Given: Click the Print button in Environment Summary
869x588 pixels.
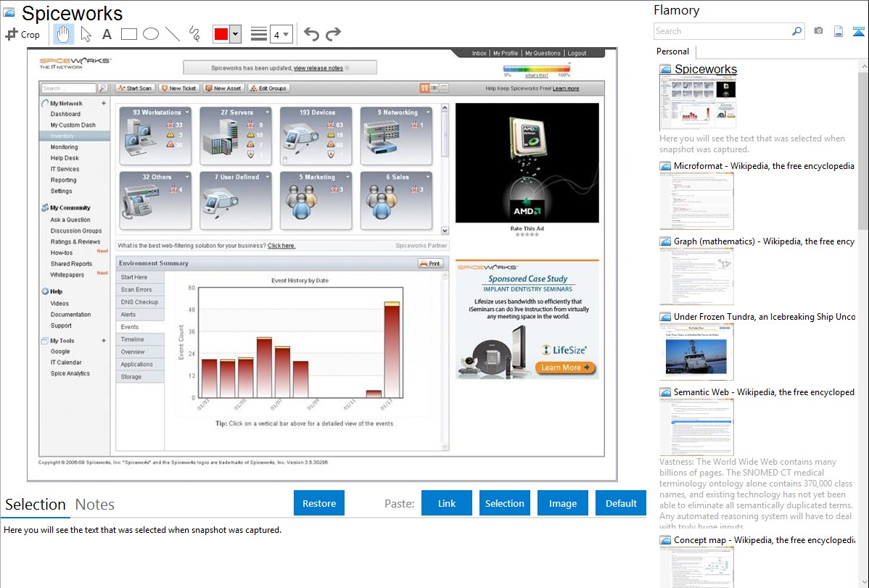Looking at the screenshot, I should point(431,264).
